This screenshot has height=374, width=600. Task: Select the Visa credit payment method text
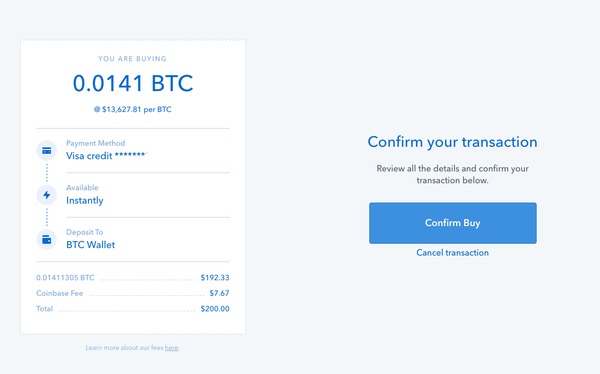click(x=106, y=156)
